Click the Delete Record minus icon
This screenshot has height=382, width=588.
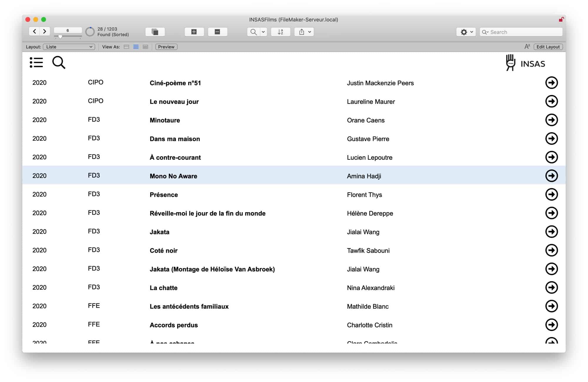pyautogui.click(x=217, y=32)
